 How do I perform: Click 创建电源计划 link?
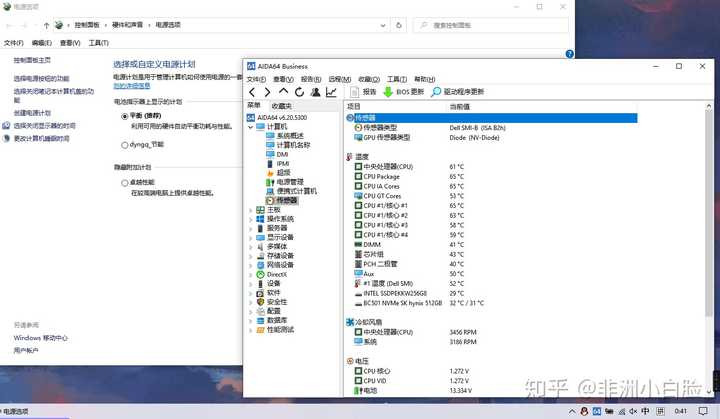pyautogui.click(x=32, y=113)
